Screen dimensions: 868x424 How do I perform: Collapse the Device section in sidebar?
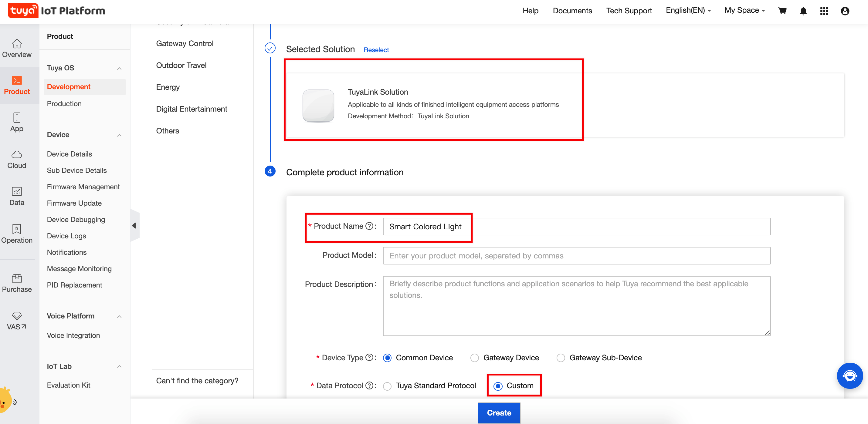119,135
